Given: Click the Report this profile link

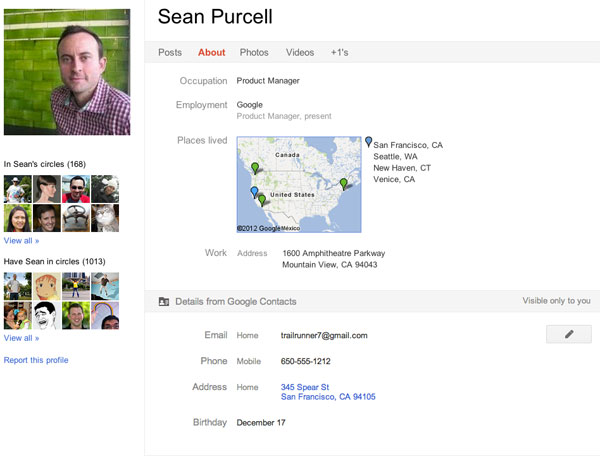Looking at the screenshot, I should click(36, 360).
